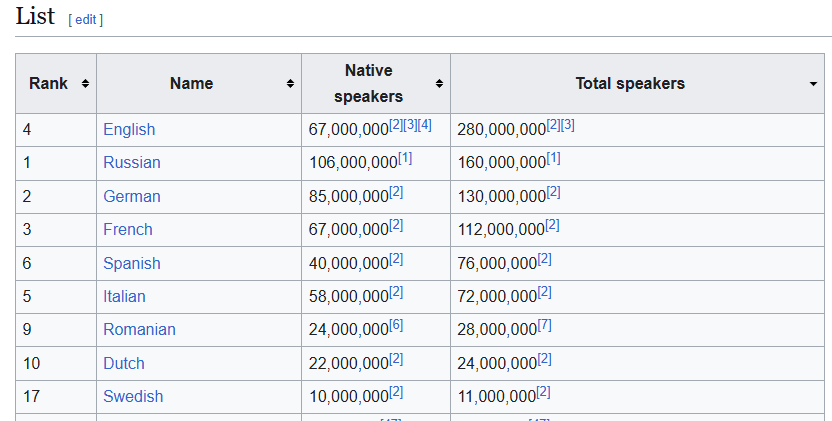
Task: Sort table by Rank column arrows
Action: click(85, 83)
